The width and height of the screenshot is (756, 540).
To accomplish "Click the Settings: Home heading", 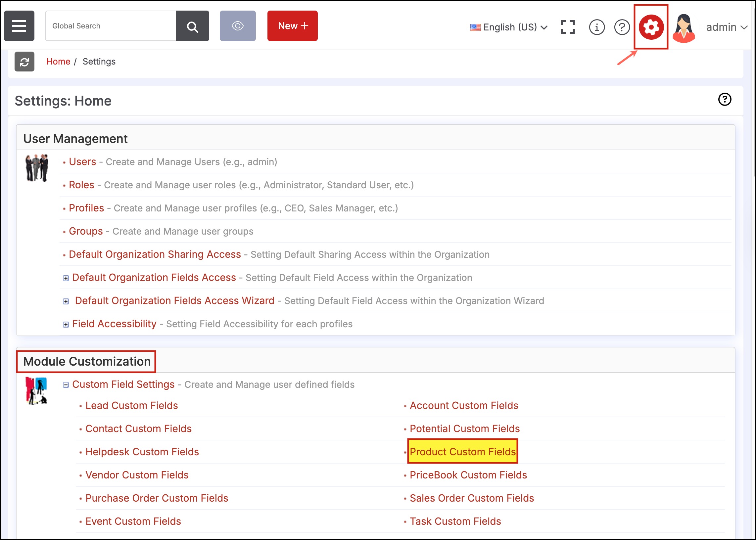I will [63, 101].
